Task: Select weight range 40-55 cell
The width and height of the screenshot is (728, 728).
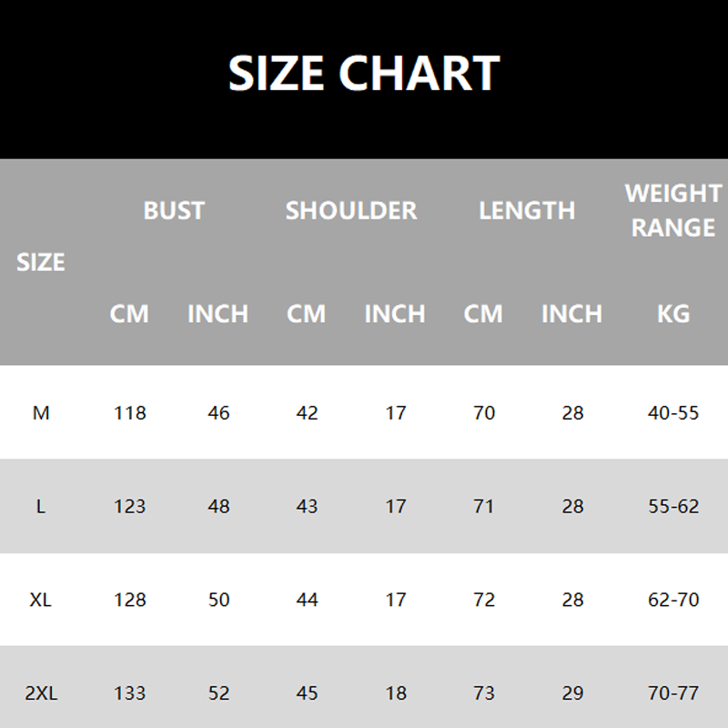Action: coord(673,413)
